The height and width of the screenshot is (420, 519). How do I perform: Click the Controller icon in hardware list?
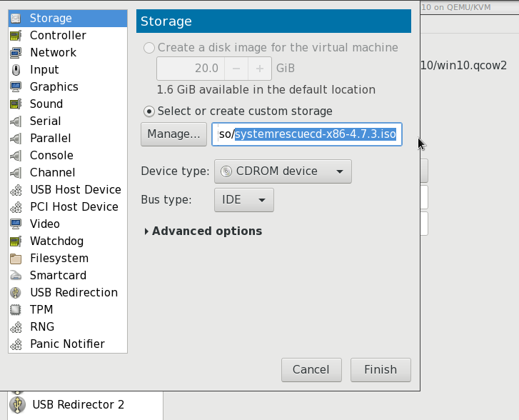[x=16, y=36]
